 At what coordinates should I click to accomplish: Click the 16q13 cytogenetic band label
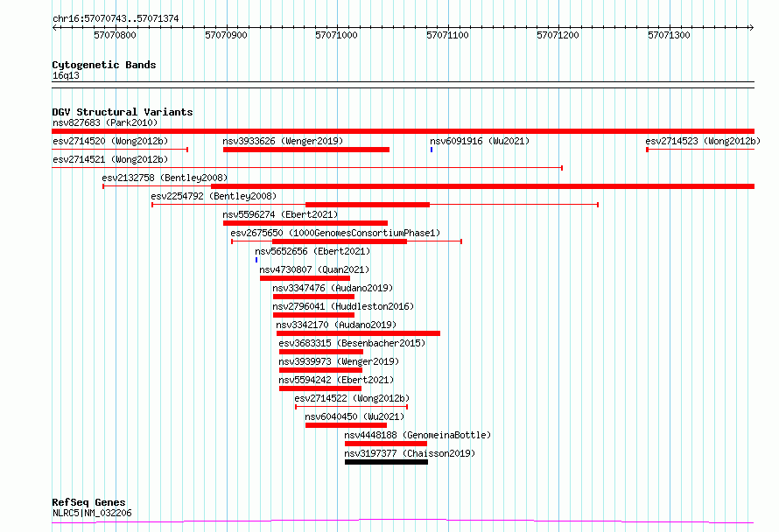coord(66,75)
